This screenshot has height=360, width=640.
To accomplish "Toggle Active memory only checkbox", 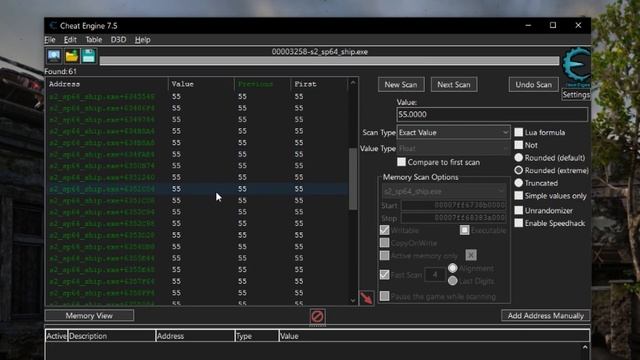I will point(384,256).
